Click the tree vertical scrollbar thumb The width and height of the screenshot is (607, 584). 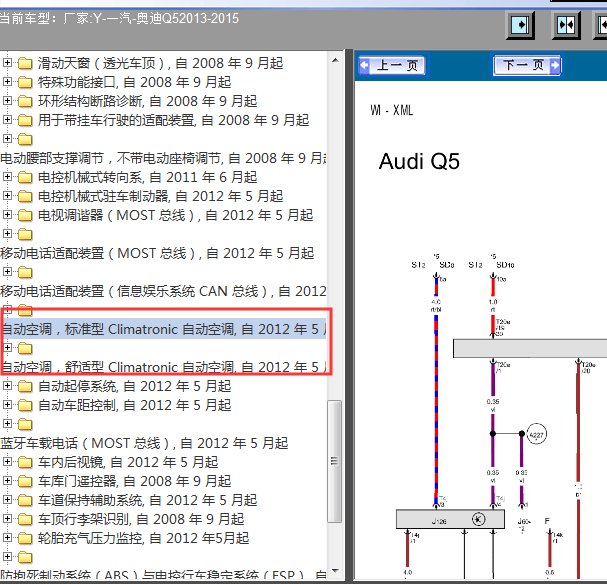(334, 461)
